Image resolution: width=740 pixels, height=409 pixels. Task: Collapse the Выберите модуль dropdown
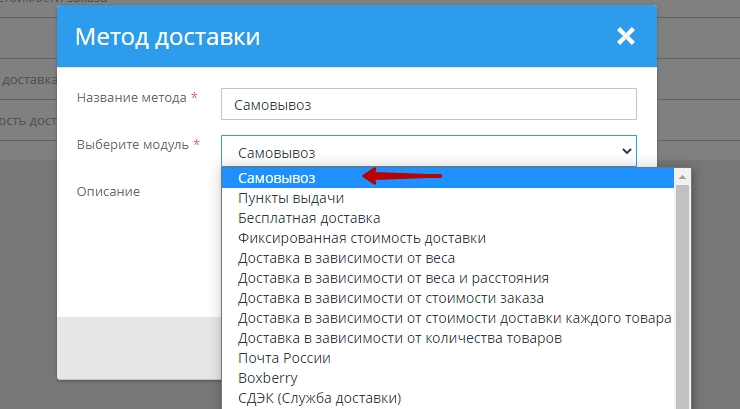click(x=428, y=151)
